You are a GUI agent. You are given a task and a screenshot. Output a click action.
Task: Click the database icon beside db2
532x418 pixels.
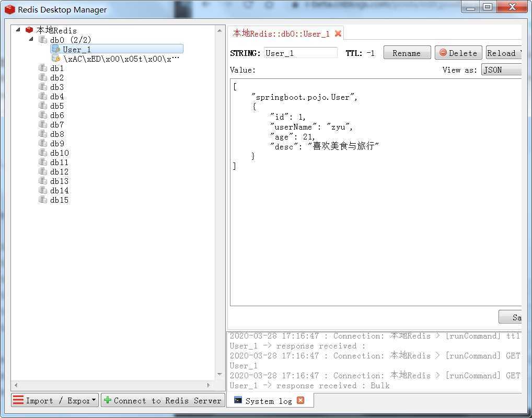[x=43, y=77]
